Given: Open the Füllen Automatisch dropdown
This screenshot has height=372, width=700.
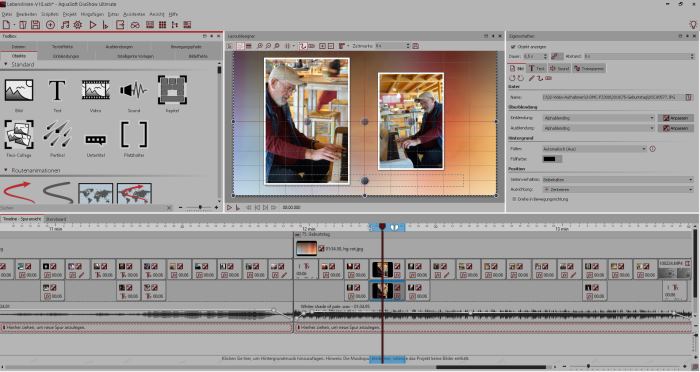Looking at the screenshot, I should pyautogui.click(x=594, y=149).
